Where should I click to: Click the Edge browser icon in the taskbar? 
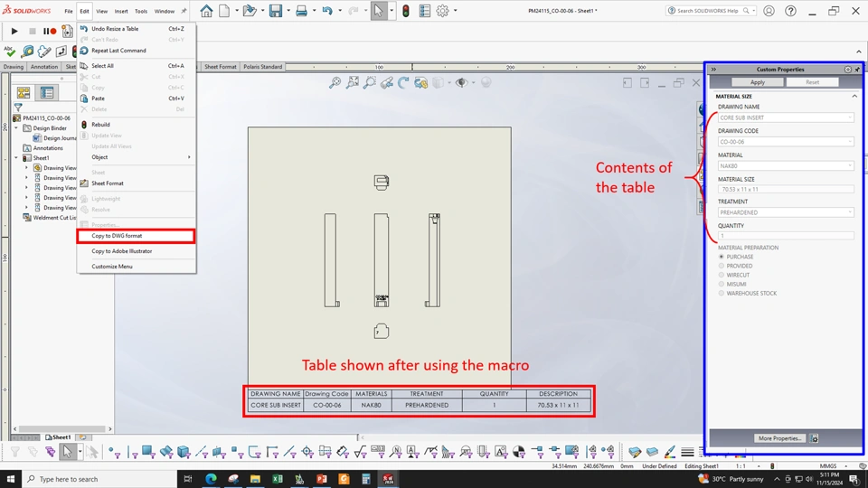211,479
